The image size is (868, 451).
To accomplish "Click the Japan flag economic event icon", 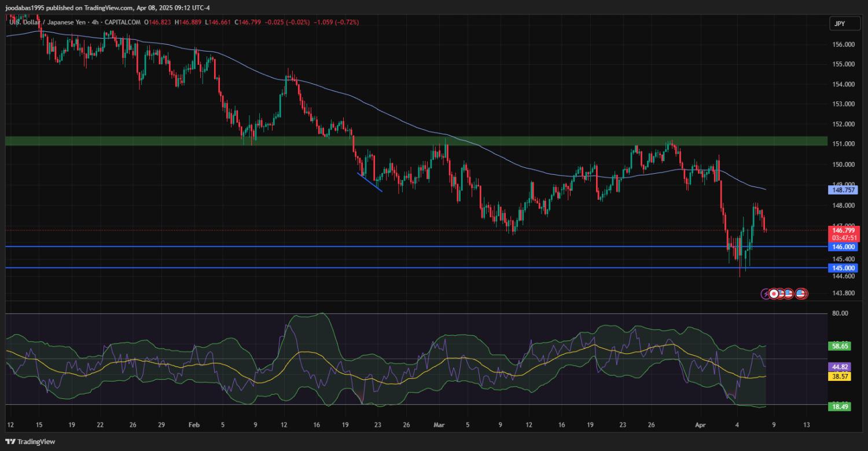I will (x=774, y=294).
